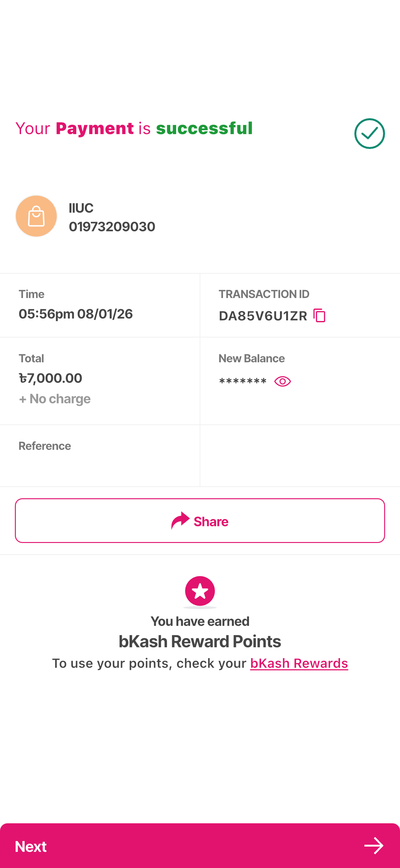This screenshot has height=868, width=400.
Task: Tap the merchant number 01973209030
Action: click(x=112, y=227)
